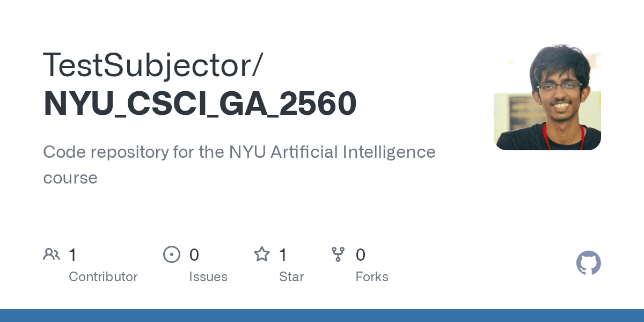Select the Issues label
The width and height of the screenshot is (644, 322).
(208, 277)
